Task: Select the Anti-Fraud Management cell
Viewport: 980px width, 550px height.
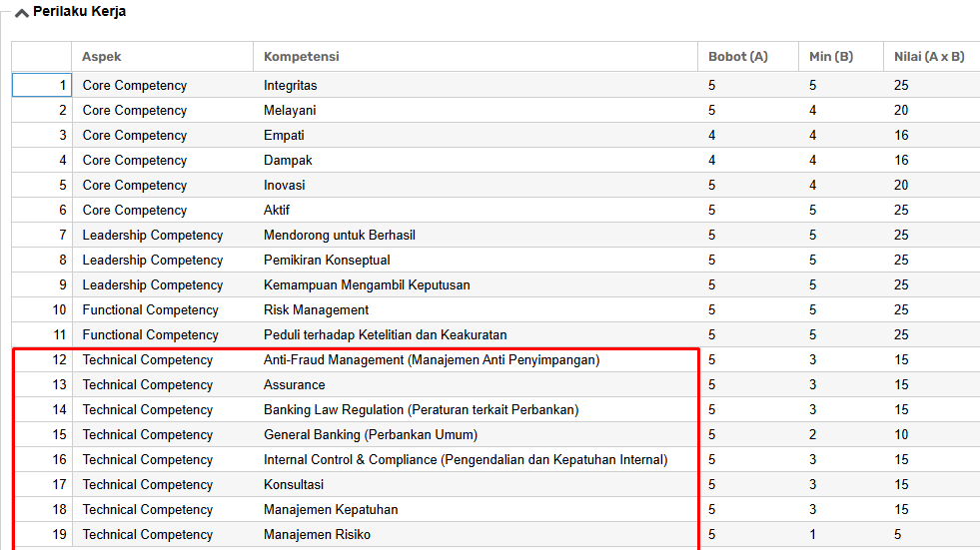Action: click(x=475, y=359)
